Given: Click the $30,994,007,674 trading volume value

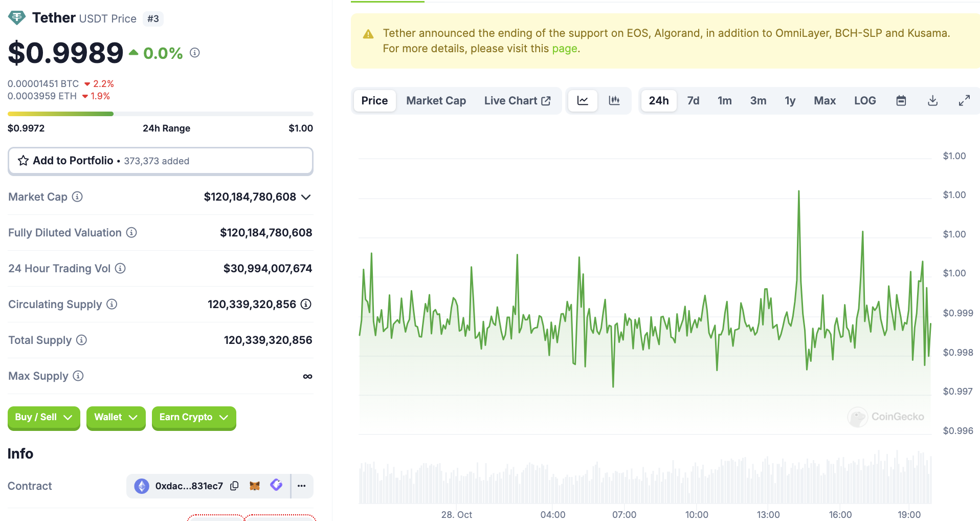Looking at the screenshot, I should point(268,268).
